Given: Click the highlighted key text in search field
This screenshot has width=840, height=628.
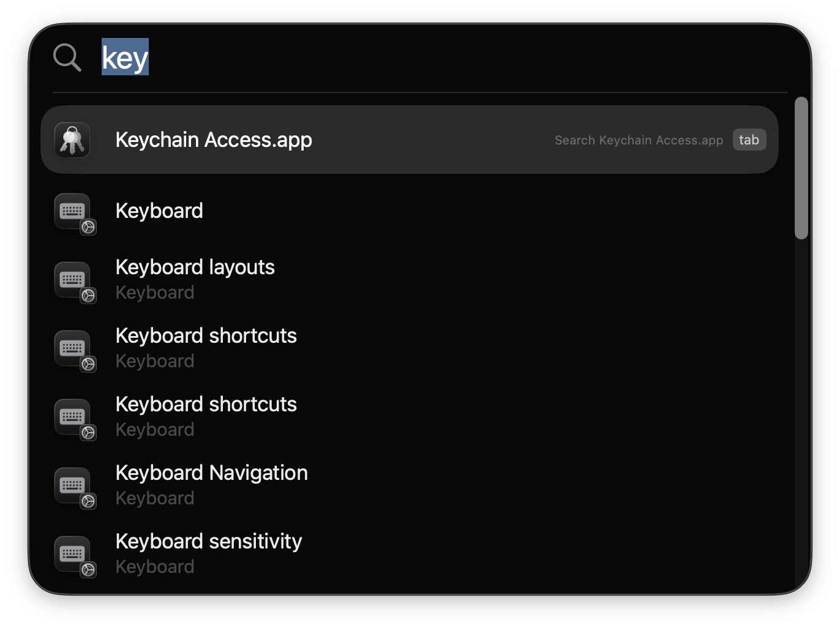Looking at the screenshot, I should 124,57.
